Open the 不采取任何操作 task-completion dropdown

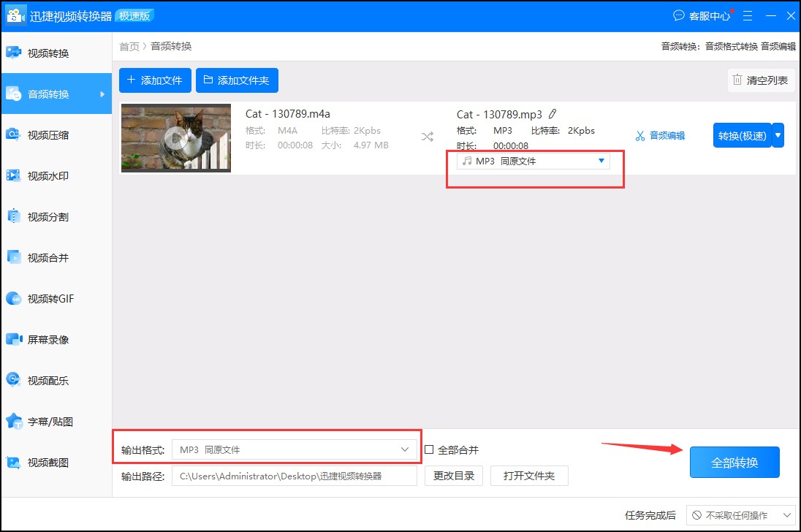click(x=742, y=514)
